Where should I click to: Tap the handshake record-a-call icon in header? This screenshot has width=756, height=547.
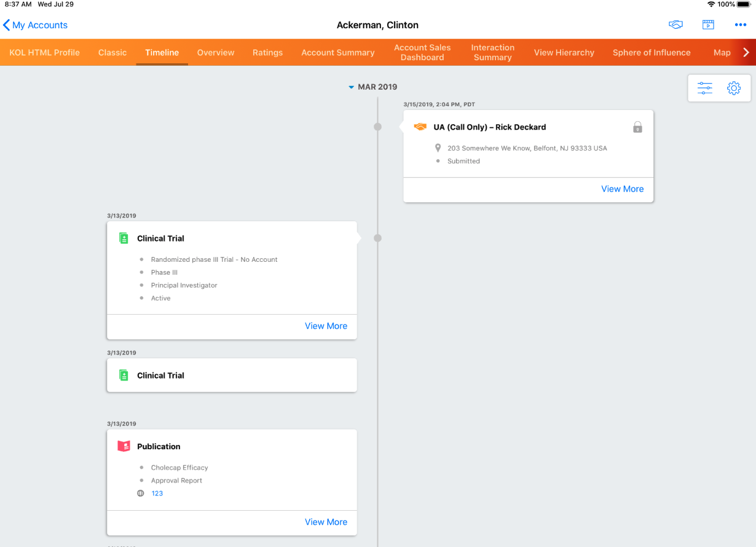(675, 25)
